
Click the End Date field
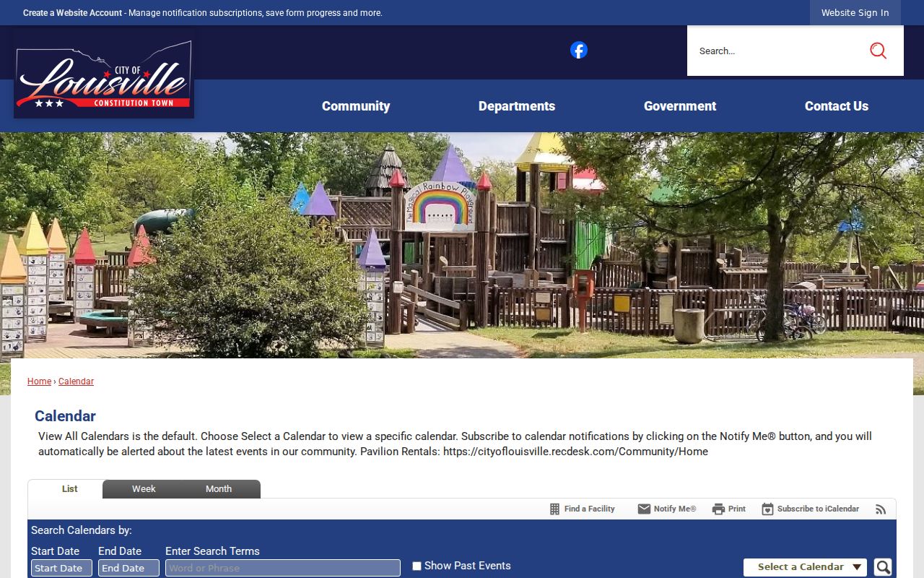tap(128, 568)
